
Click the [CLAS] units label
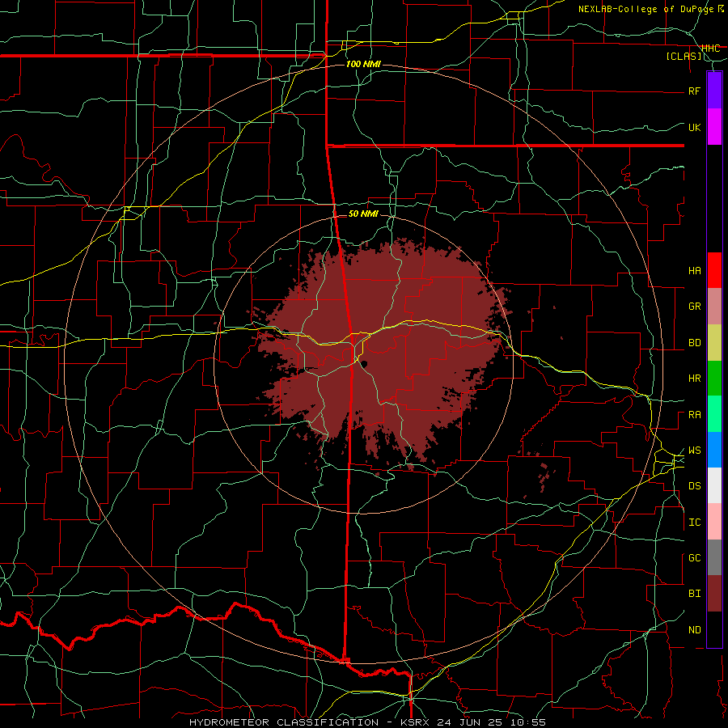pos(684,56)
